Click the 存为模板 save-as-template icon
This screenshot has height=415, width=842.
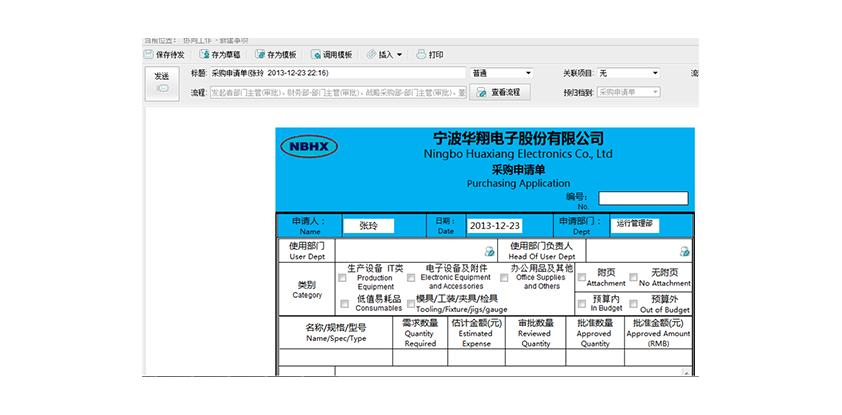point(260,55)
